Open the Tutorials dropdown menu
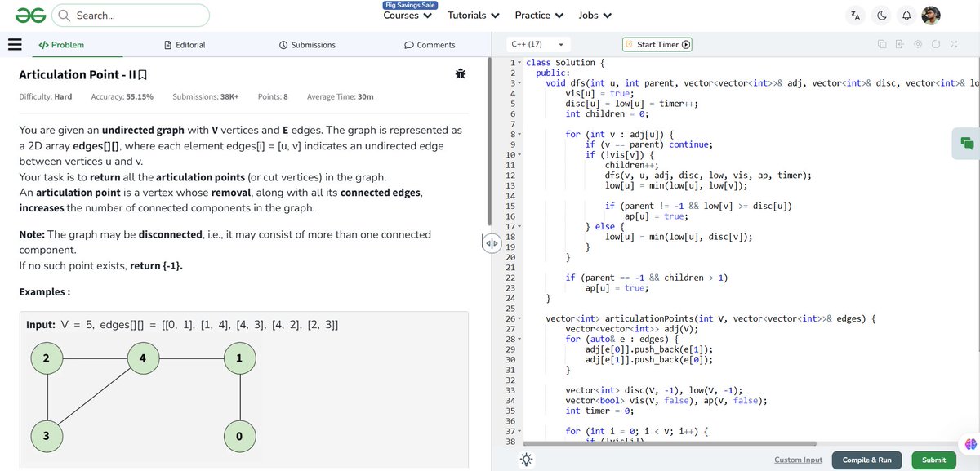The image size is (980, 471). pos(473,16)
